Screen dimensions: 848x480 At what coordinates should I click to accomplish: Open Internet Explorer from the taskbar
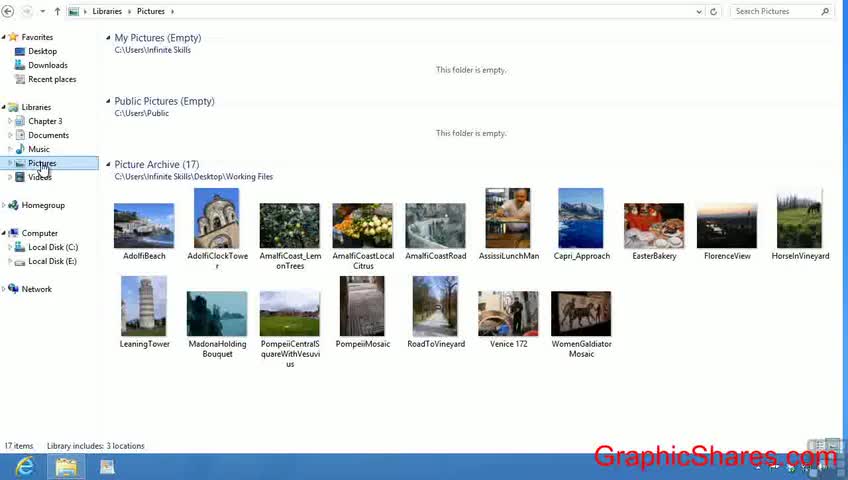[x=24, y=466]
